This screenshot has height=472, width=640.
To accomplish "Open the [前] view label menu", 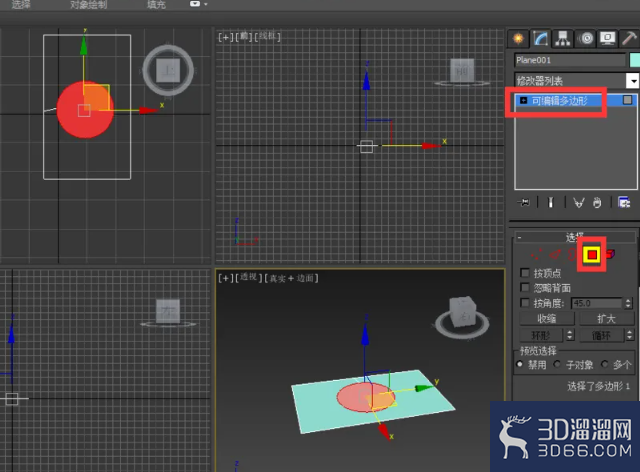I will (244, 37).
